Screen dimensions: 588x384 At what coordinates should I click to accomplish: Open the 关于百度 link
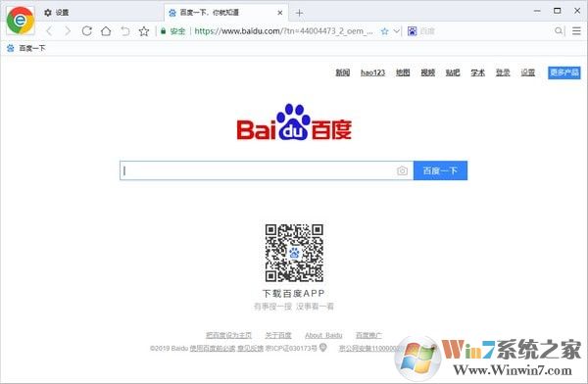tap(278, 335)
